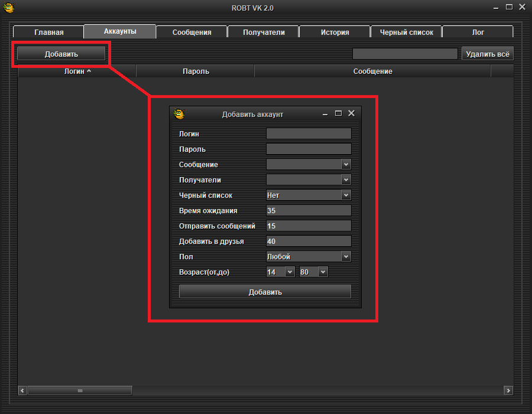The image size is (532, 414).
Task: Open the Черный список tab
Action: (x=406, y=32)
